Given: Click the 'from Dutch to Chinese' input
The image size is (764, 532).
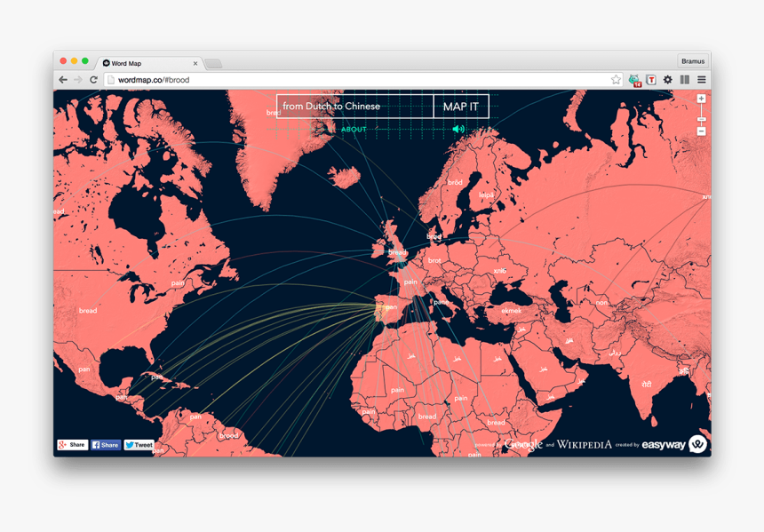Looking at the screenshot, I should [x=354, y=107].
